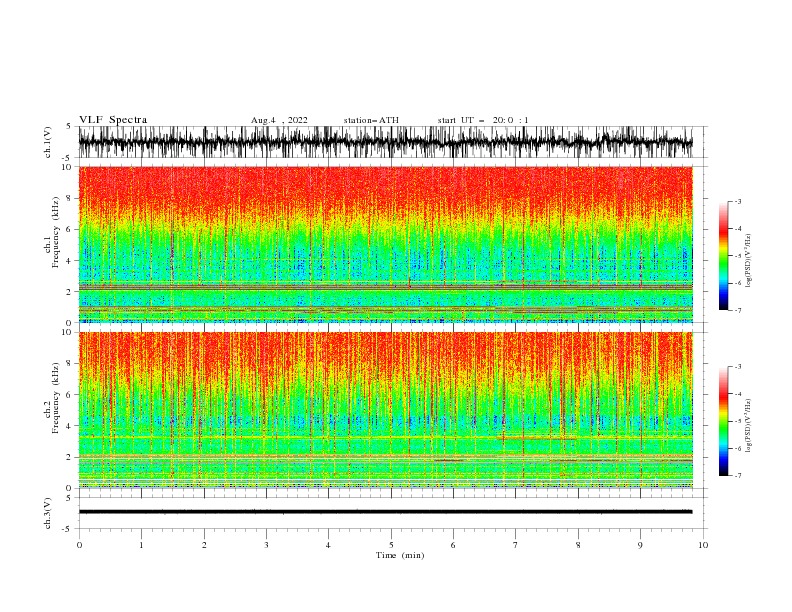Click inside the ch.2 frequency spectrogram

pos(385,410)
